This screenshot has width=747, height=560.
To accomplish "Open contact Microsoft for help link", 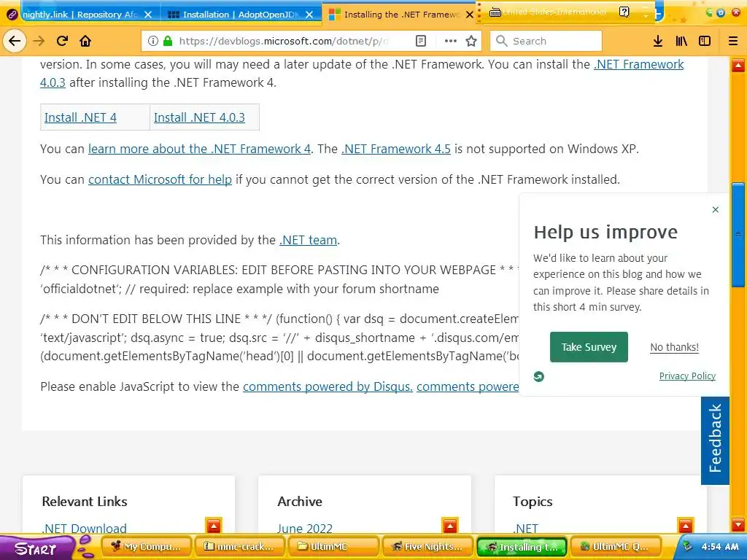I will [160, 179].
